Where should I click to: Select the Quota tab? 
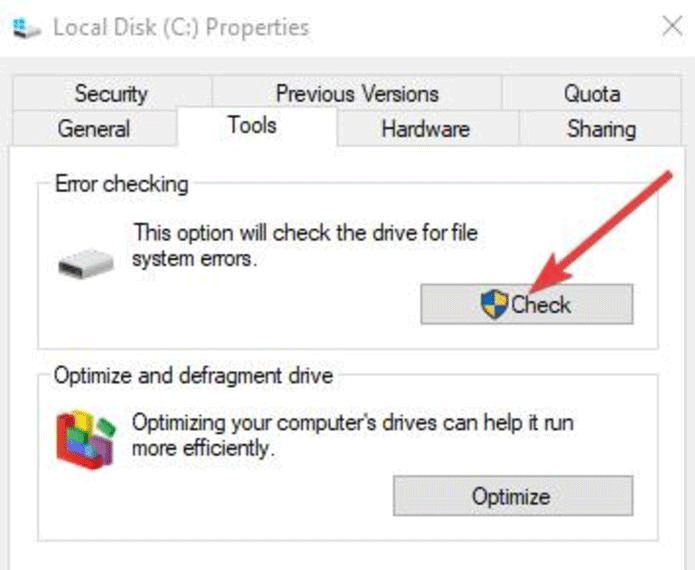pyautogui.click(x=591, y=94)
